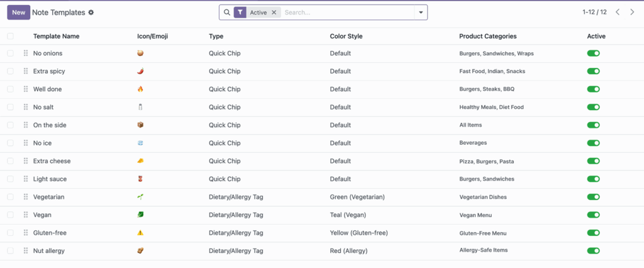
Task: Sort by Type column header
Action: point(216,36)
